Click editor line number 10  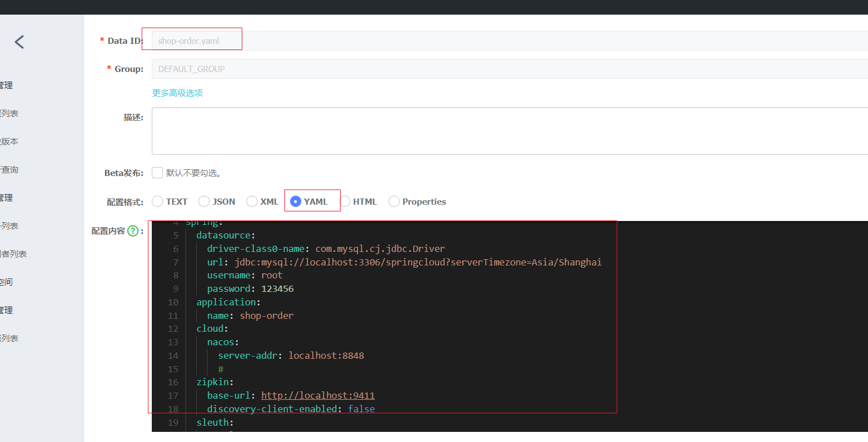pos(173,302)
